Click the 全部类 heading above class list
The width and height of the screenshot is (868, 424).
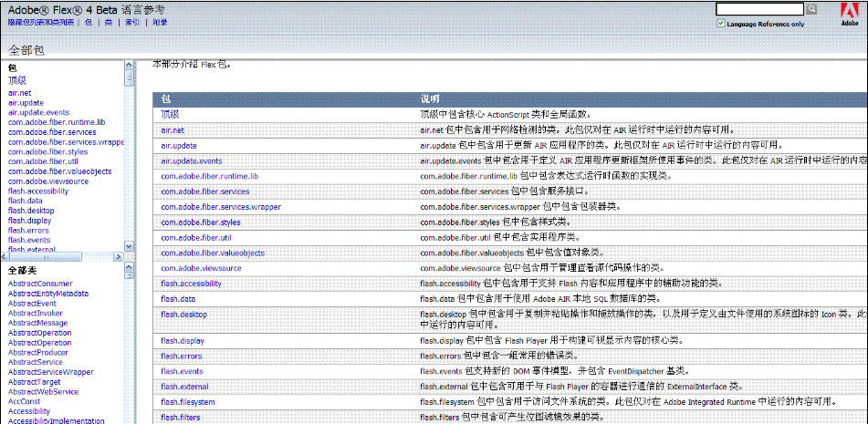[22, 271]
